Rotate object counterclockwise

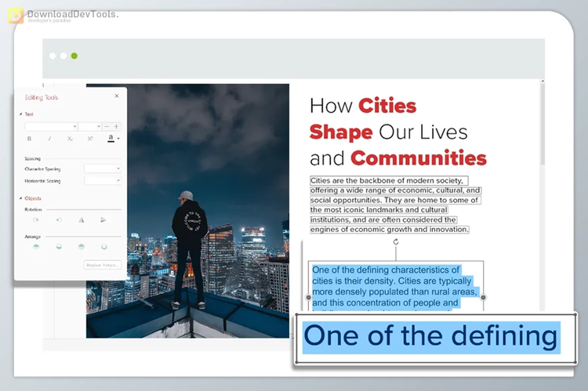click(x=59, y=220)
